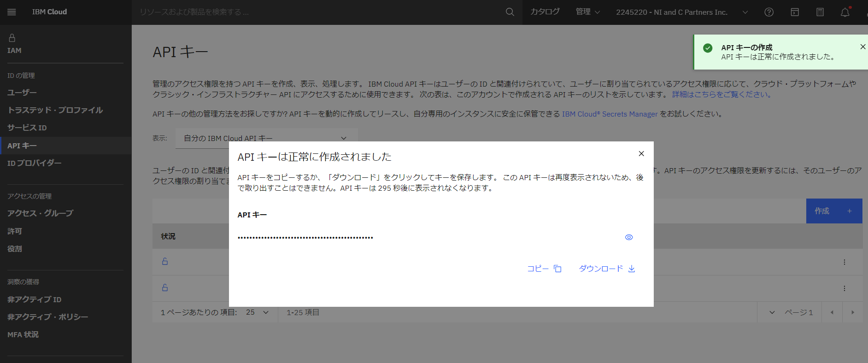Click the download icon in the dialog
The width and height of the screenshot is (868, 363).
point(632,269)
